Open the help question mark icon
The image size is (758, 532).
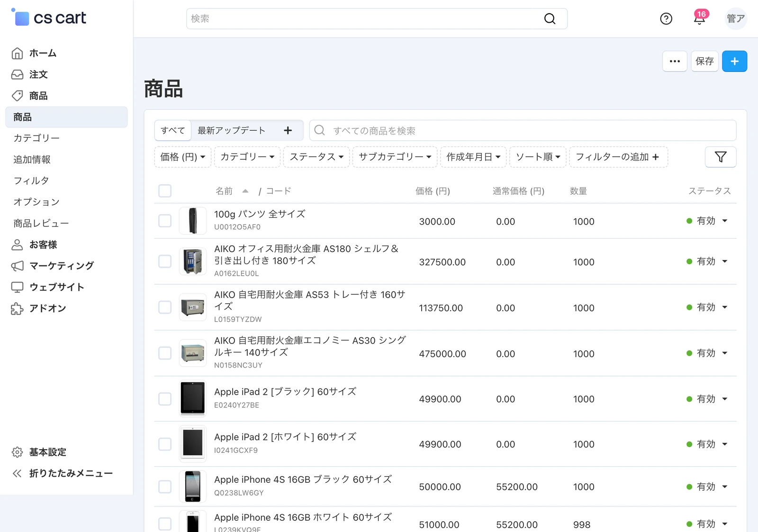coord(666,19)
